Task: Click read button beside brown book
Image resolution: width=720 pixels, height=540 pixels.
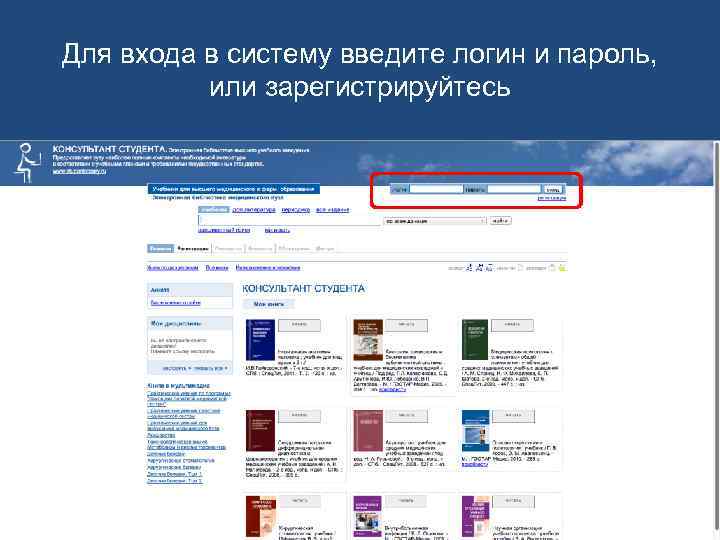Action: [406, 325]
